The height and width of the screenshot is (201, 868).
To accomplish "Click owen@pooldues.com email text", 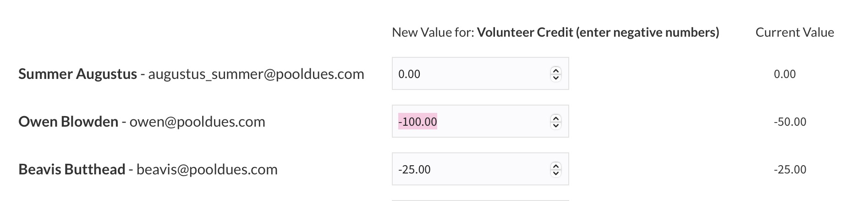I will pos(197,122).
